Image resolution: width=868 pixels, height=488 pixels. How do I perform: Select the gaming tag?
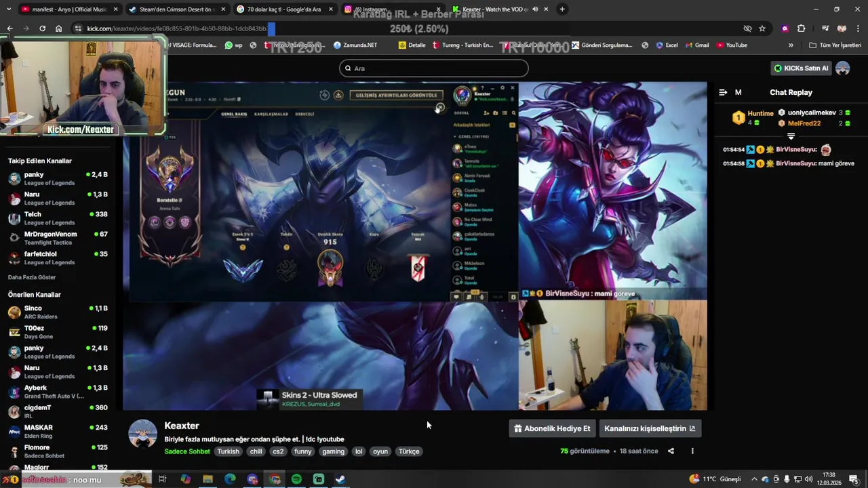[x=334, y=451]
